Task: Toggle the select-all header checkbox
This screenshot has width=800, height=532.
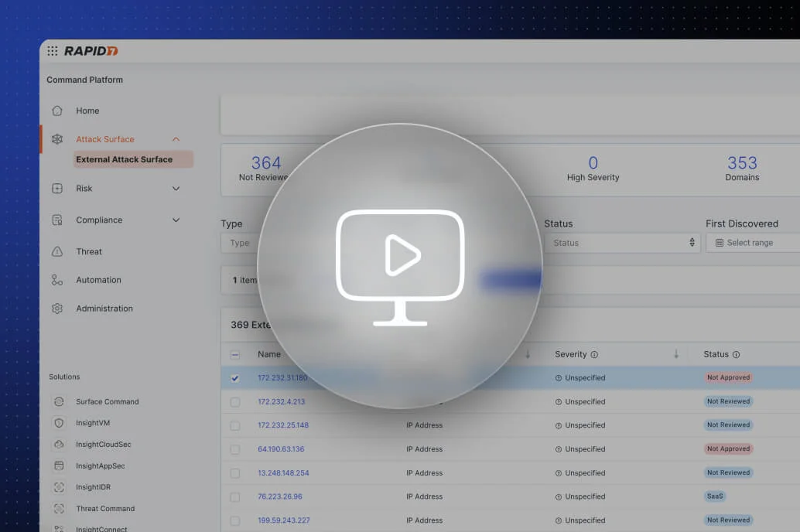Action: pos(235,354)
